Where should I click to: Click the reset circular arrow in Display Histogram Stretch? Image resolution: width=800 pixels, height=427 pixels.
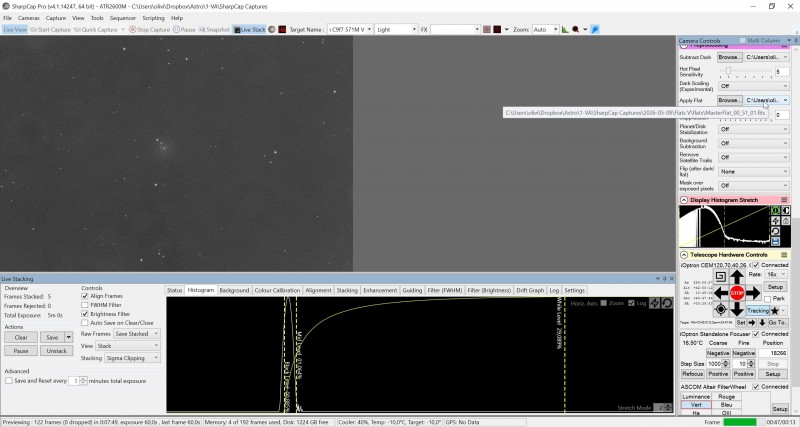776,231
